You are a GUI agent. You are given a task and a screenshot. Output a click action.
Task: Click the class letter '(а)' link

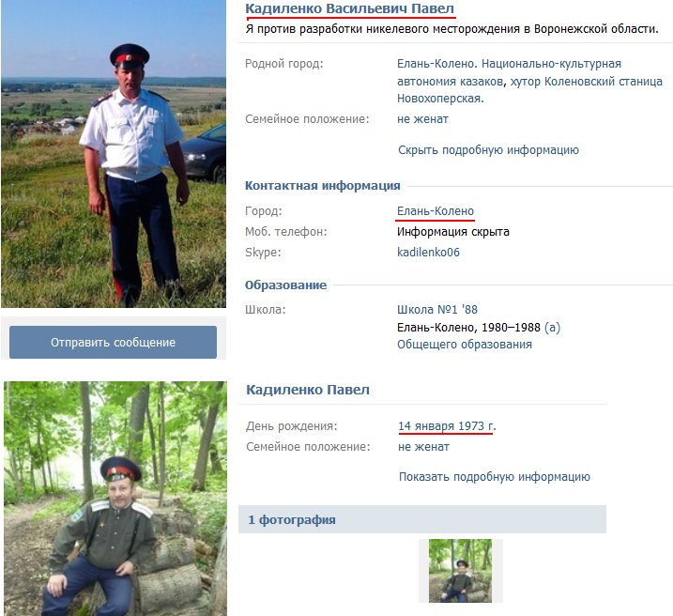pyautogui.click(x=552, y=327)
